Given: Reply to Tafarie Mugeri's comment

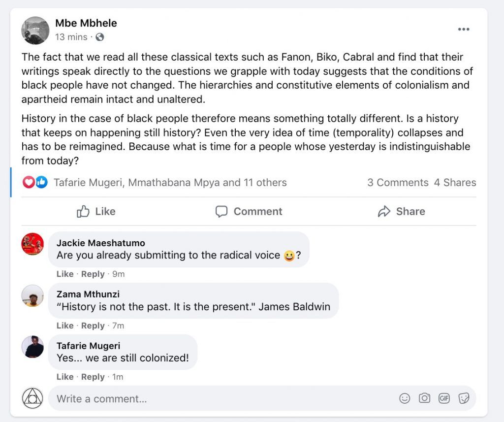Looking at the screenshot, I should point(93,377).
